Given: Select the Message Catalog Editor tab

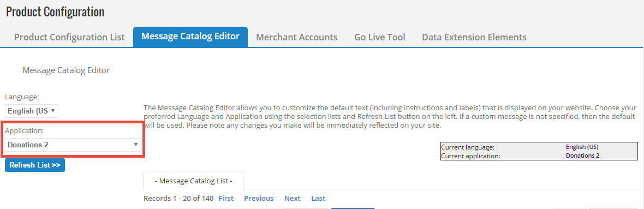Looking at the screenshot, I should [190, 37].
